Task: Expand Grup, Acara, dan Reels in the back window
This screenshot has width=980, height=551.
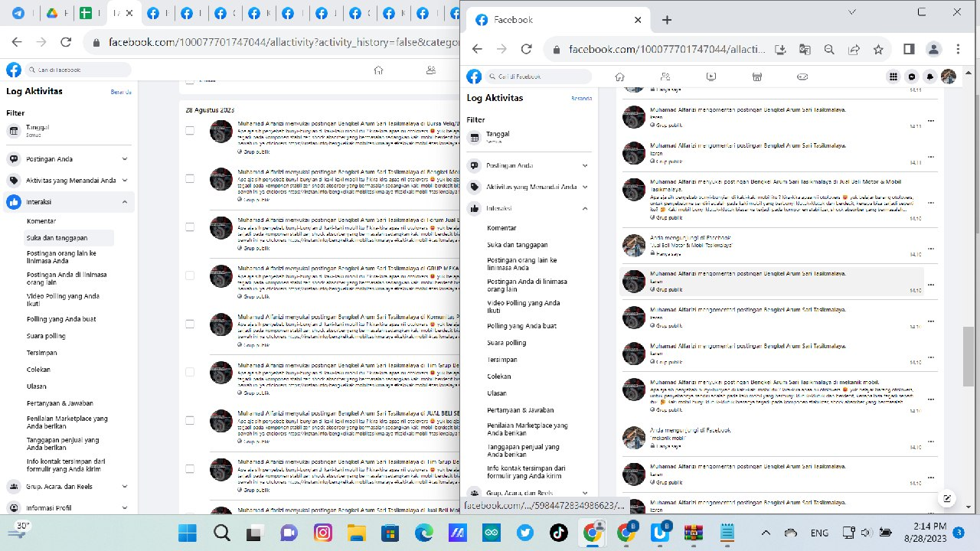Action: 68,486
